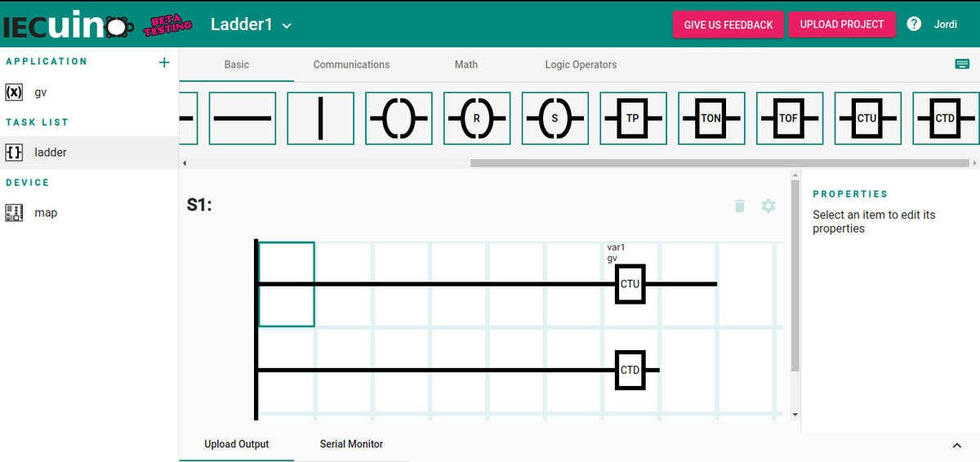Switch to the Basic tab
The image size is (980, 462).
pyautogui.click(x=237, y=64)
